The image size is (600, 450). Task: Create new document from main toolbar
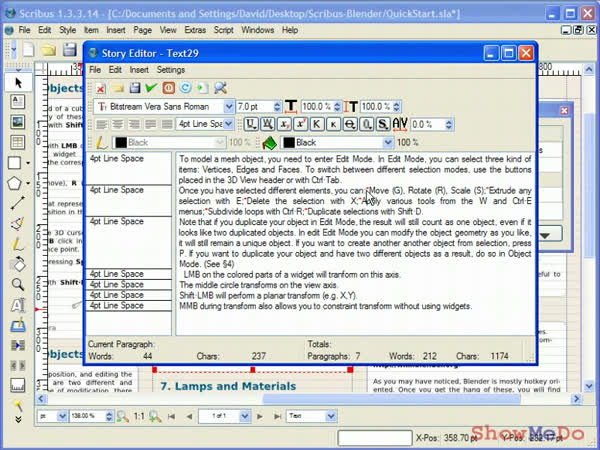pos(29,50)
